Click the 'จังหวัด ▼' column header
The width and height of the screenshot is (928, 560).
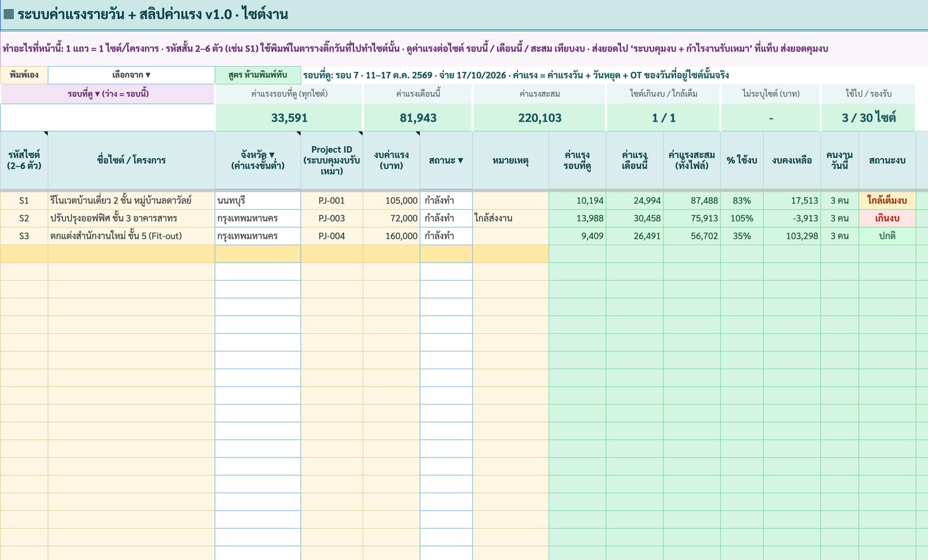(x=258, y=160)
